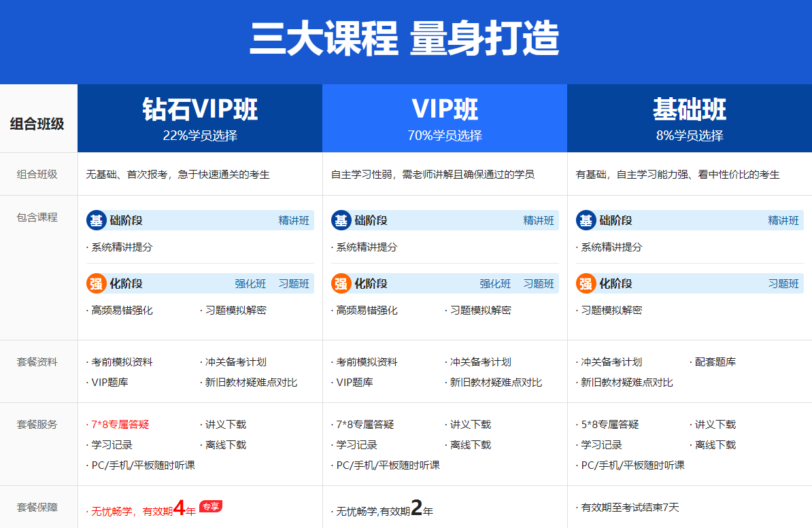Select the VIP班 header with 70%学员选择
The image size is (812, 528).
click(445, 118)
